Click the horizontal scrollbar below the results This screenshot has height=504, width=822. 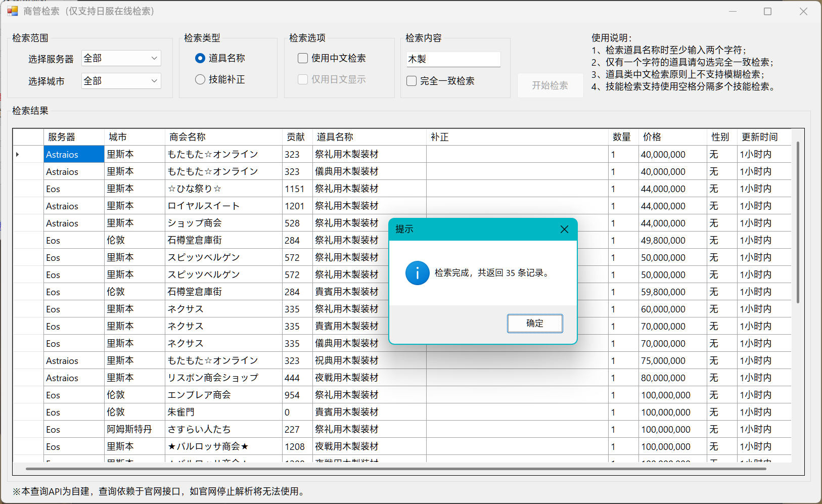click(x=395, y=469)
